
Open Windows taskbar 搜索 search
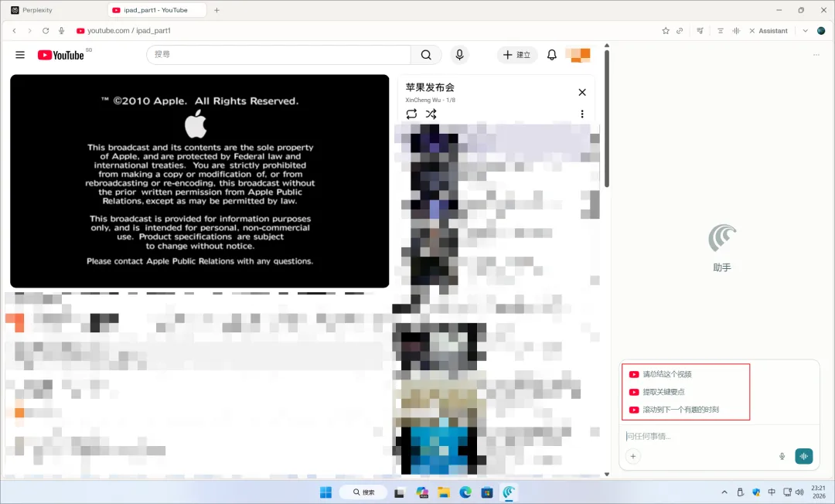point(364,492)
